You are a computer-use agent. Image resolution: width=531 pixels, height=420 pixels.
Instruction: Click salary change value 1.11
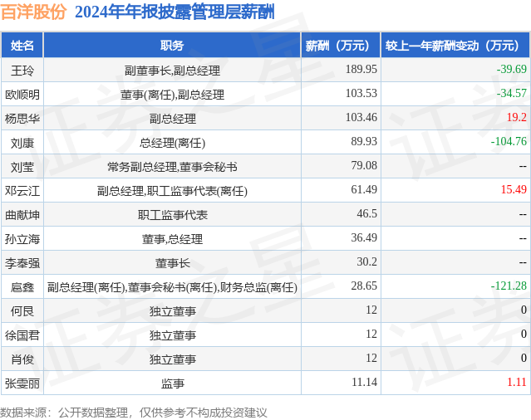[516, 382]
